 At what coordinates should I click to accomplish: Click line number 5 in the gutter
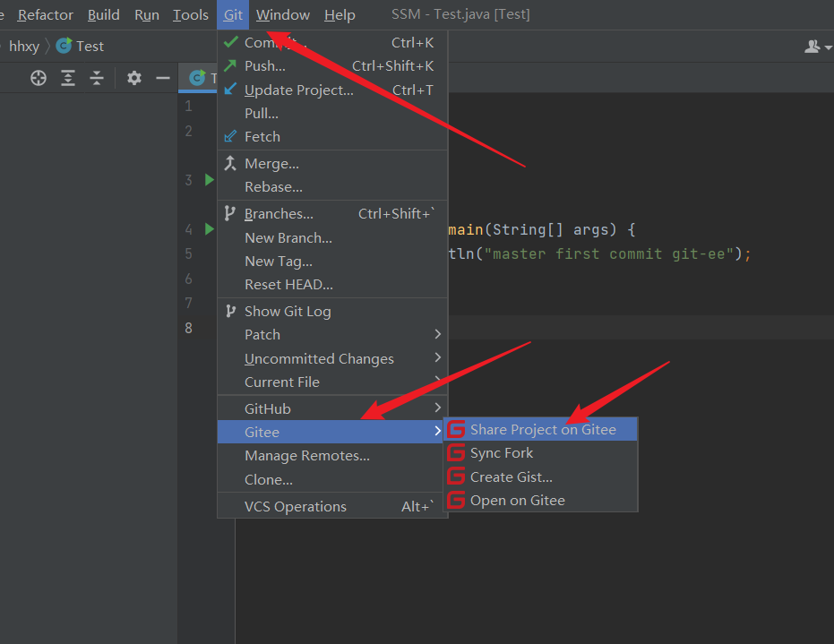(x=188, y=253)
